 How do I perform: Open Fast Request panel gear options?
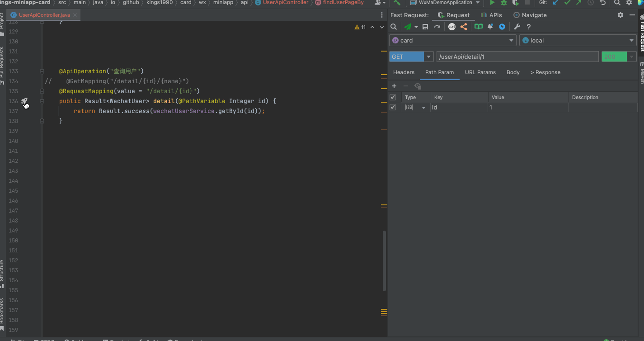pyautogui.click(x=620, y=15)
